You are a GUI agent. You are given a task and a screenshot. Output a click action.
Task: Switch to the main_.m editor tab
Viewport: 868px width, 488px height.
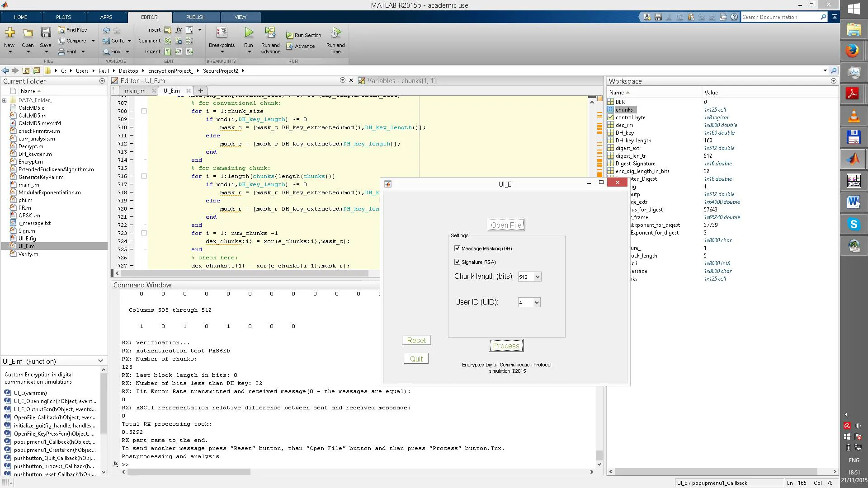click(135, 91)
